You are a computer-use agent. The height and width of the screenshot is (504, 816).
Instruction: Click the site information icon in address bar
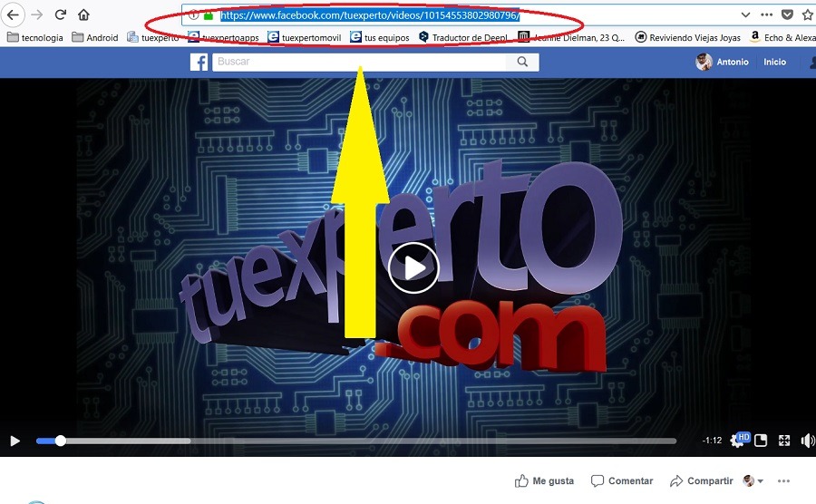pos(194,15)
